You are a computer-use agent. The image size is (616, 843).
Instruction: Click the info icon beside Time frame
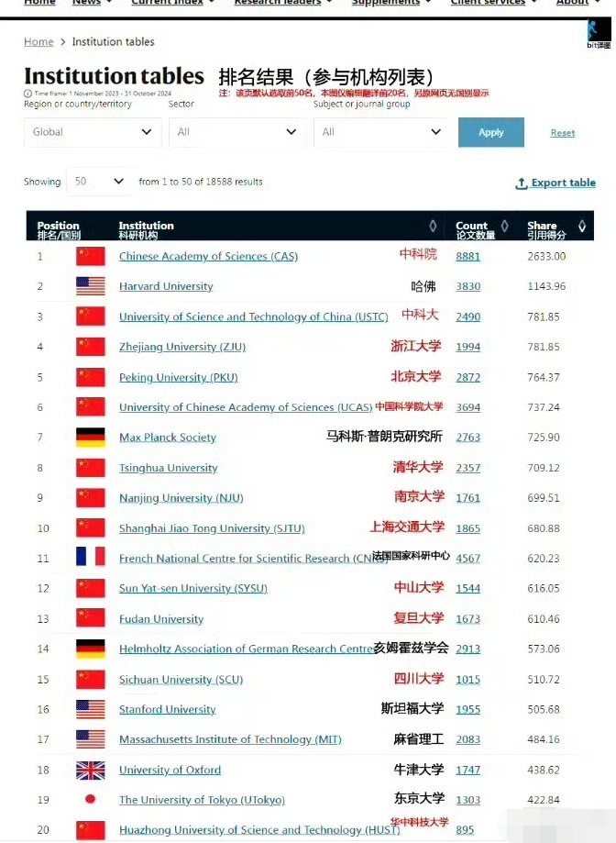27,94
